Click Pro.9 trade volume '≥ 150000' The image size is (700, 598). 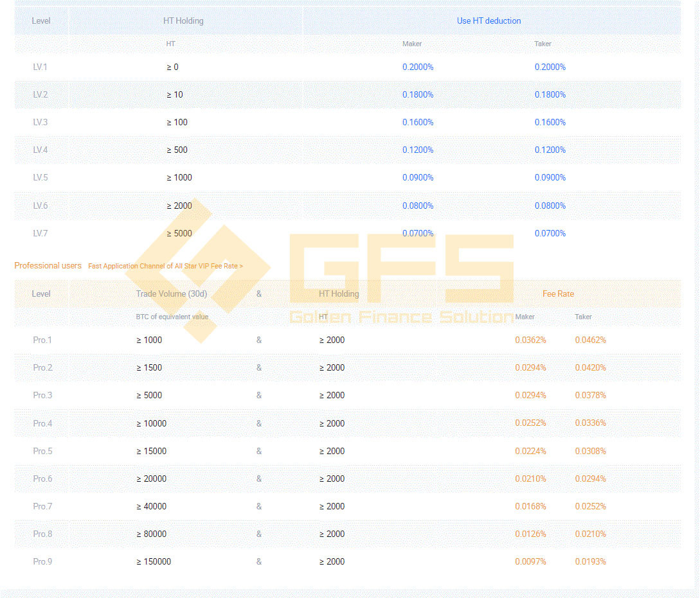(154, 561)
